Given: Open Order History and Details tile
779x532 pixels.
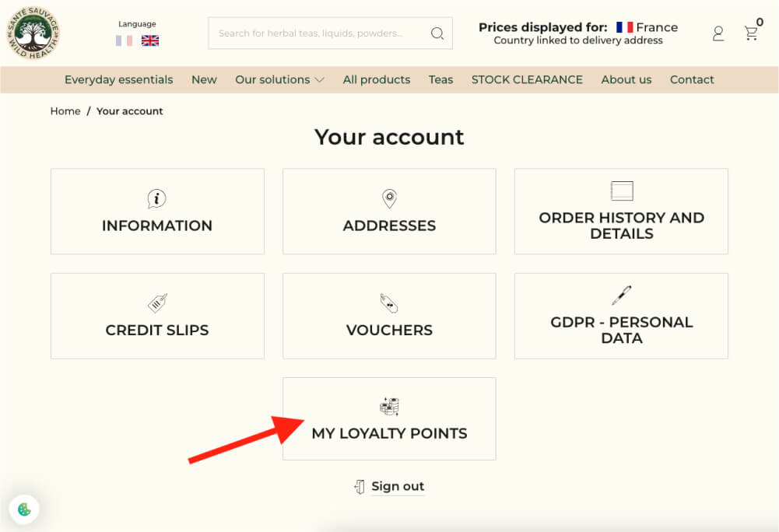Looking at the screenshot, I should coord(622,212).
